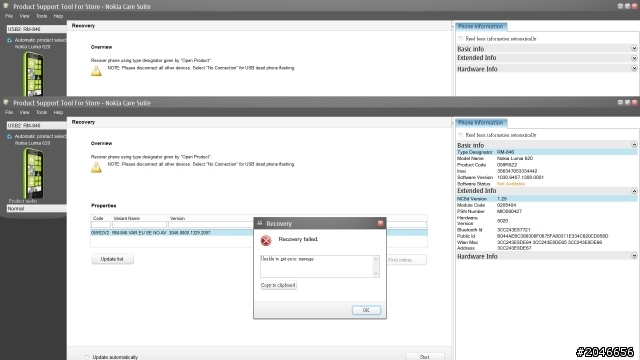Click Nokia Lumia 620 phone image in upper window
Screen dimensions: 640x360
[33, 74]
